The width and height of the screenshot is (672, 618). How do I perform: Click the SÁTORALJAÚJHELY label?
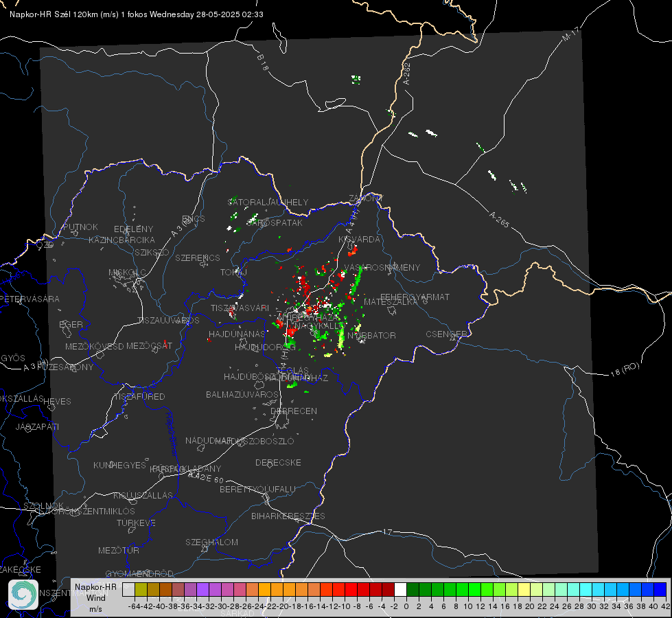(x=268, y=202)
